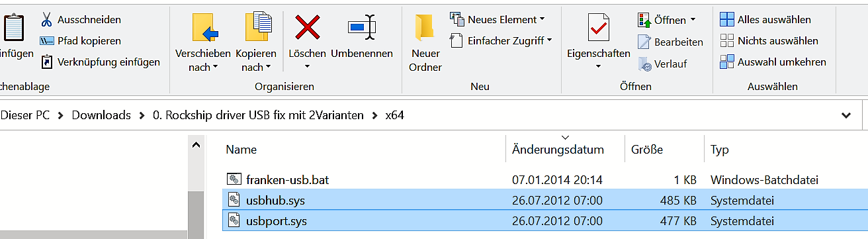
Task: Click the Bearbeiten edit icon
Action: [x=644, y=42]
